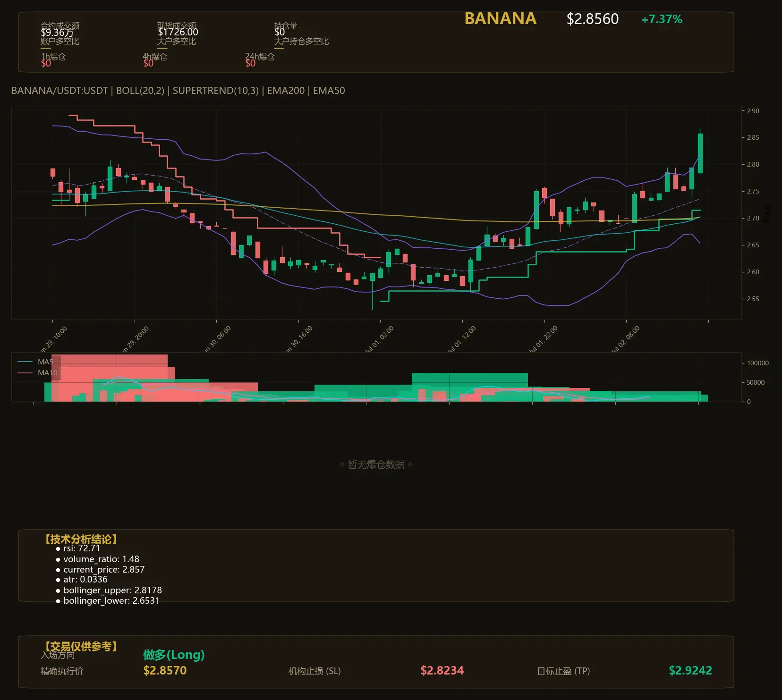
Task: Click the 50000 volume axis label
Action: tap(756, 382)
